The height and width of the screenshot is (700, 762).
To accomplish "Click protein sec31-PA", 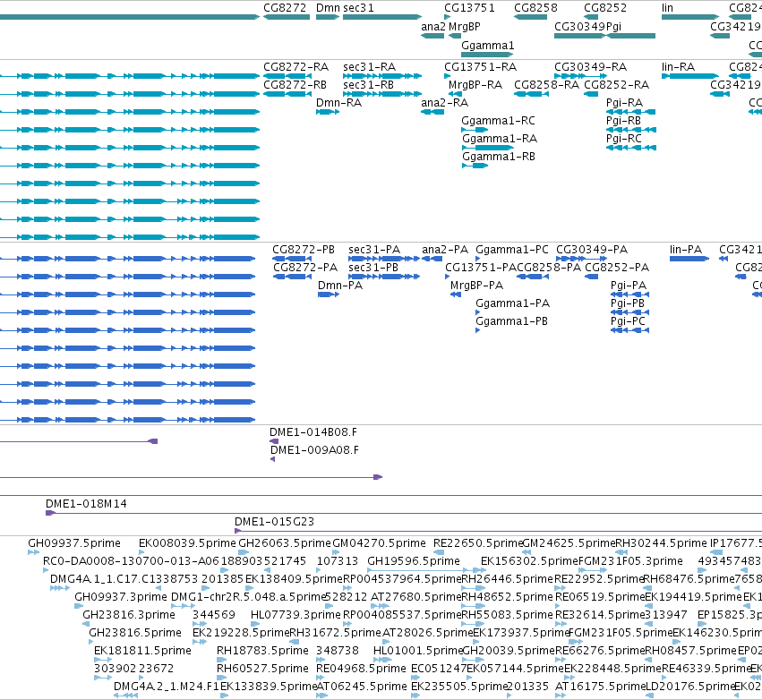I will click(374, 249).
